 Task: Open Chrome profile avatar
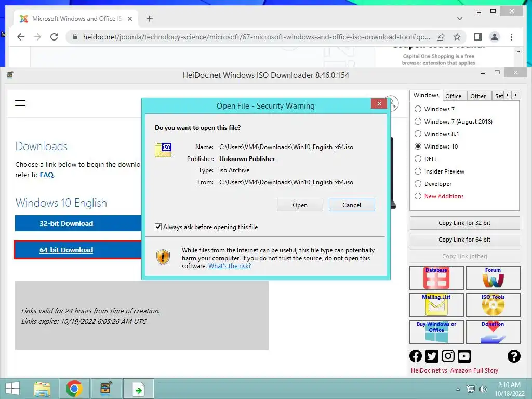(495, 37)
